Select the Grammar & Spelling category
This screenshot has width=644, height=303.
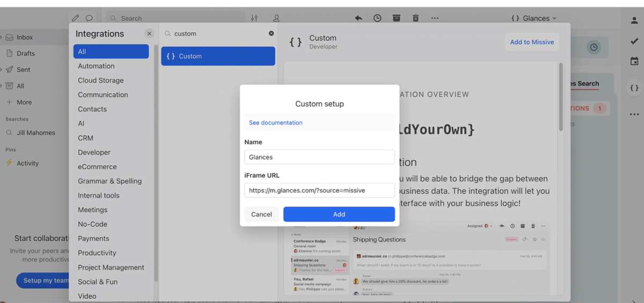click(x=111, y=181)
